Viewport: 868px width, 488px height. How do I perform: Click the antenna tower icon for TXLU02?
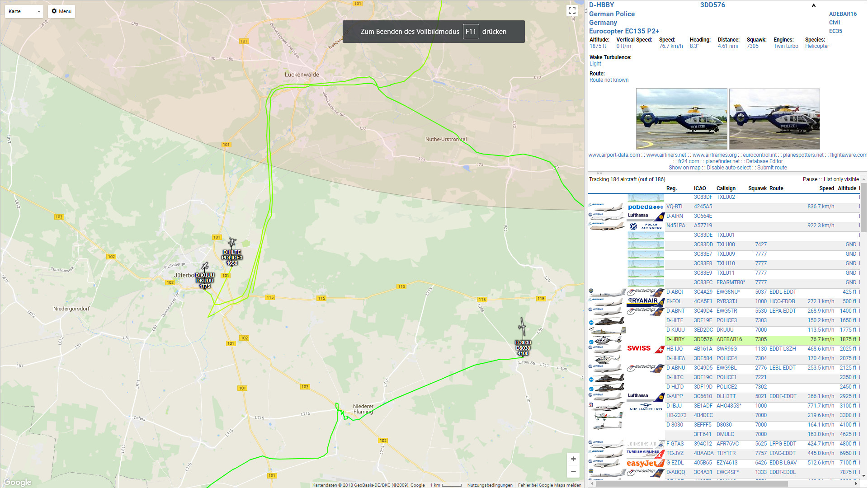(646, 197)
